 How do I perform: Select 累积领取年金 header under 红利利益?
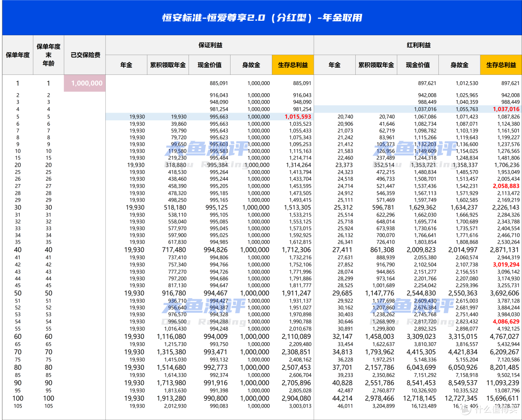tap(376, 65)
